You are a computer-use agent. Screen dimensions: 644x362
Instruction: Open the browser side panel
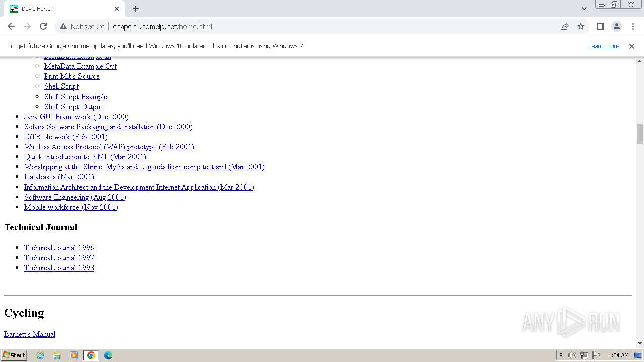coord(600,26)
